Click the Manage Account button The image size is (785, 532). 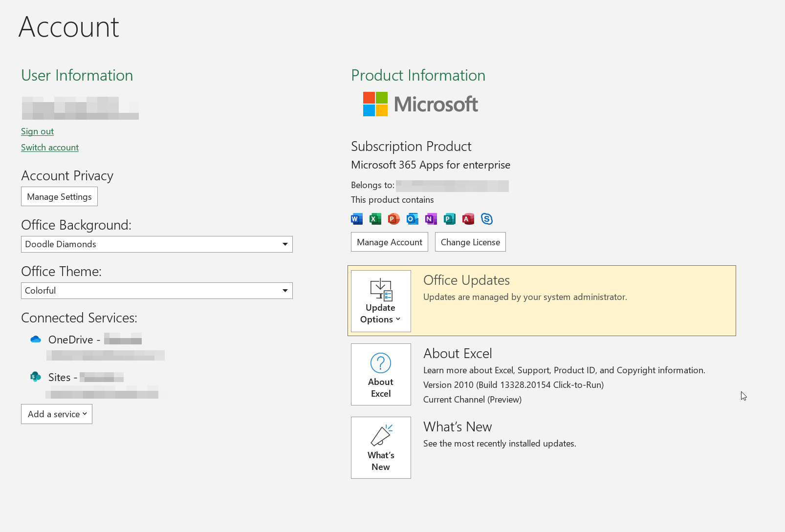tap(390, 242)
